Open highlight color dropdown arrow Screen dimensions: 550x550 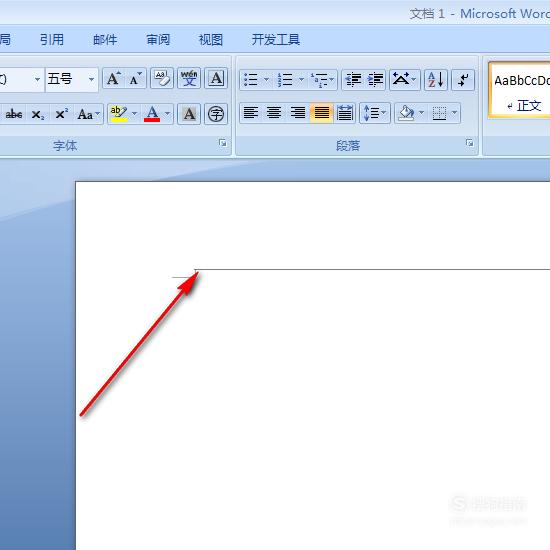[x=134, y=114]
